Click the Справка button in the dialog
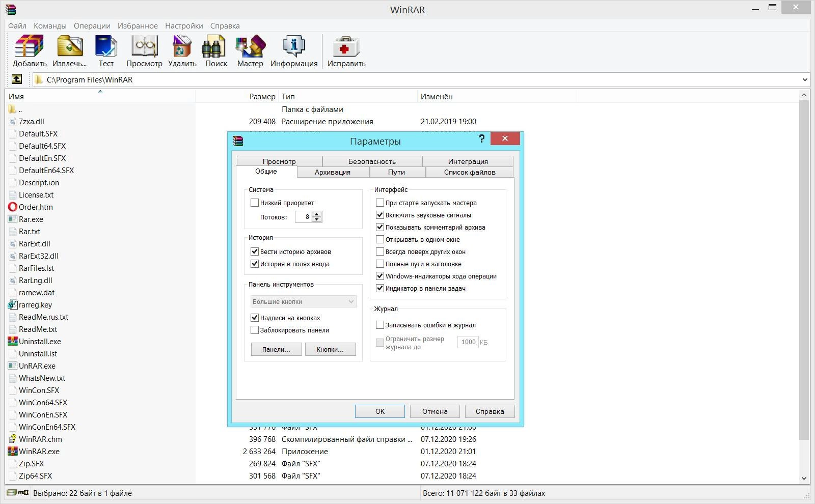Screen dimensions: 815x504 (x=490, y=411)
